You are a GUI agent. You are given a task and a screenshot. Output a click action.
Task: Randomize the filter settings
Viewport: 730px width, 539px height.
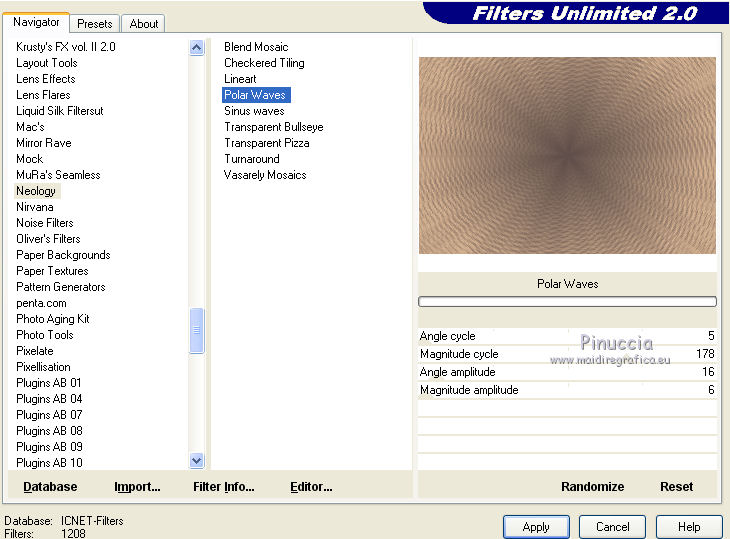592,486
